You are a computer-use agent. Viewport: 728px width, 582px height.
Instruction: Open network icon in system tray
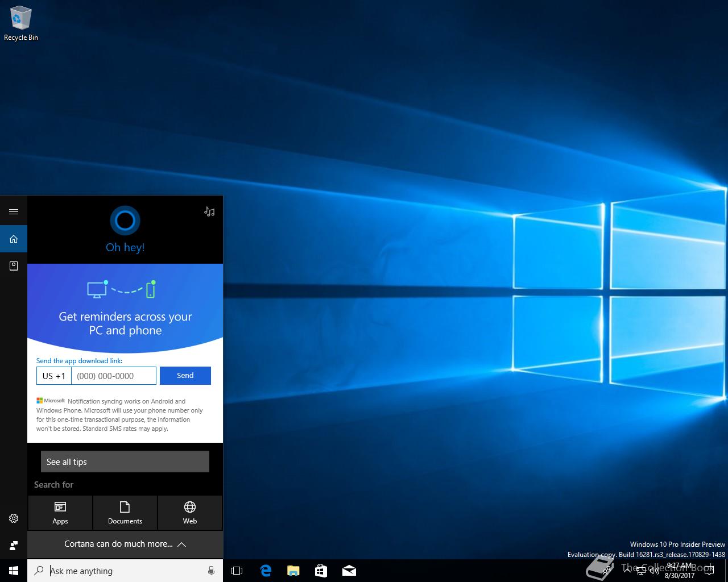coord(641,571)
